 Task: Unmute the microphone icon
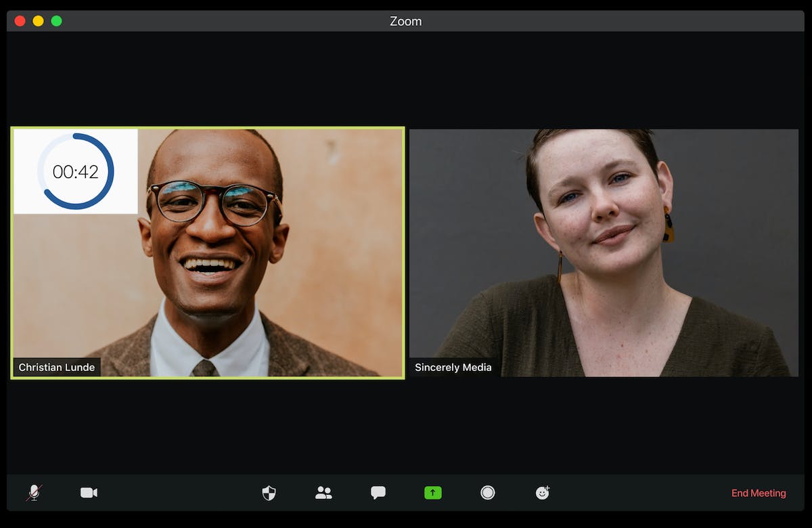click(x=34, y=493)
